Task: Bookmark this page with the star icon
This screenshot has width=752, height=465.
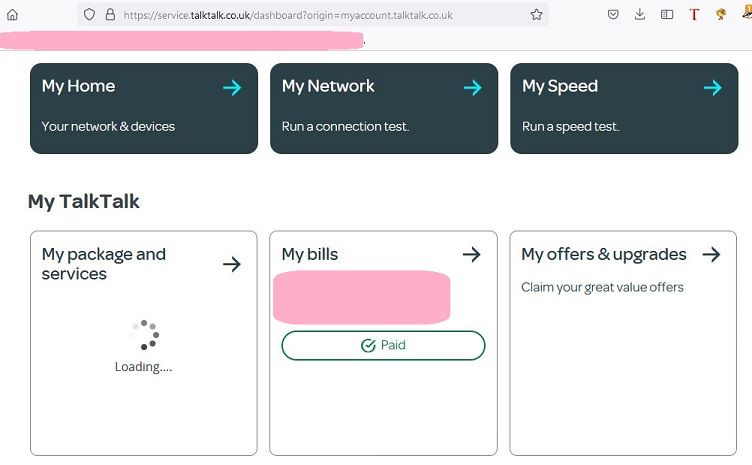Action: pyautogui.click(x=536, y=15)
